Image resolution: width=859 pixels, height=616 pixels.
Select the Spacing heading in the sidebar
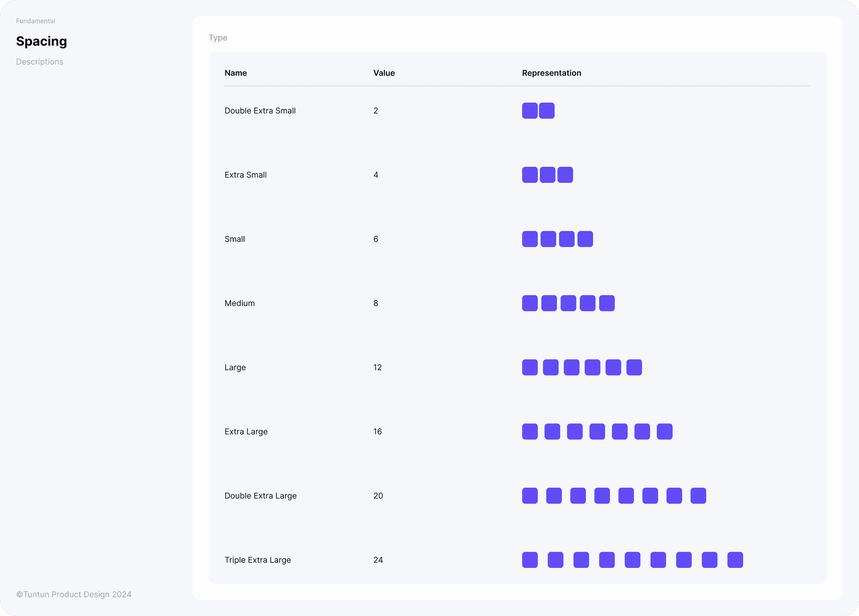41,41
